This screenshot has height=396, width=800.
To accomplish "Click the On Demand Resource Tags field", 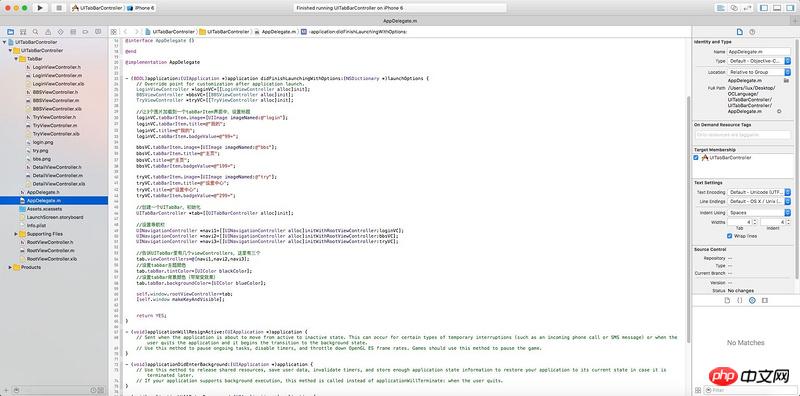I will pyautogui.click(x=743, y=135).
